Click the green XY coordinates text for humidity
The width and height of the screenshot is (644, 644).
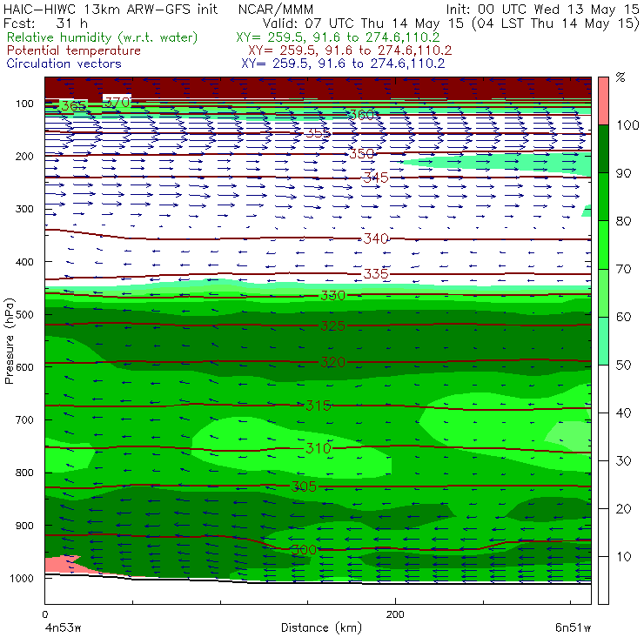tap(338, 37)
